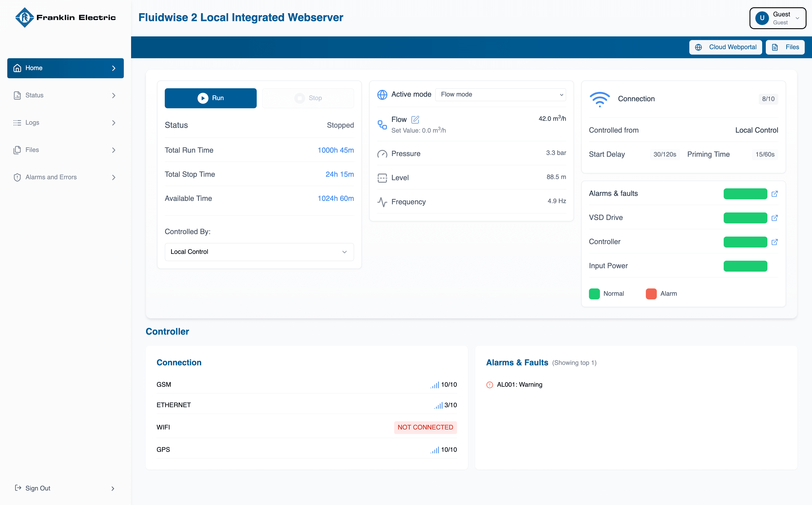This screenshot has width=812, height=505.
Task: Open the Cloud Webportal button
Action: click(x=726, y=47)
